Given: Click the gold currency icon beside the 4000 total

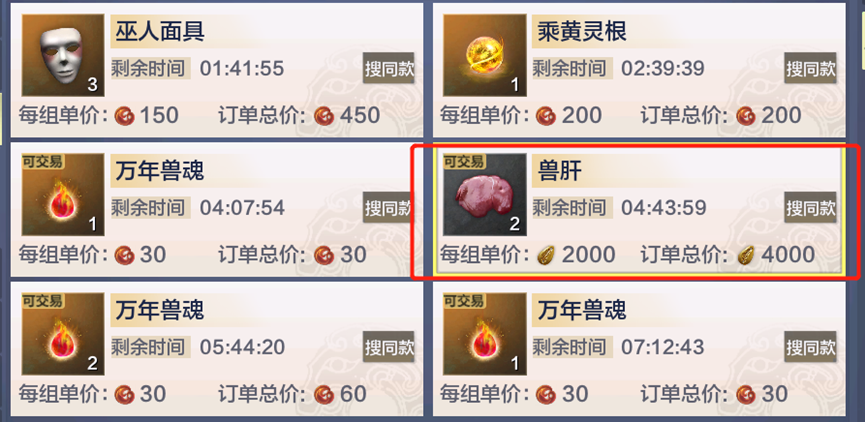Looking at the screenshot, I should point(746,255).
